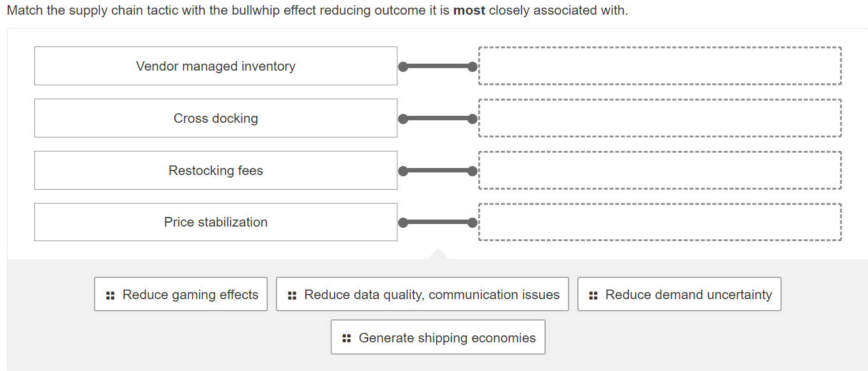This screenshot has height=371, width=868.
Task: Select the 'Reduce gaming effects' answer tile
Action: tap(181, 294)
